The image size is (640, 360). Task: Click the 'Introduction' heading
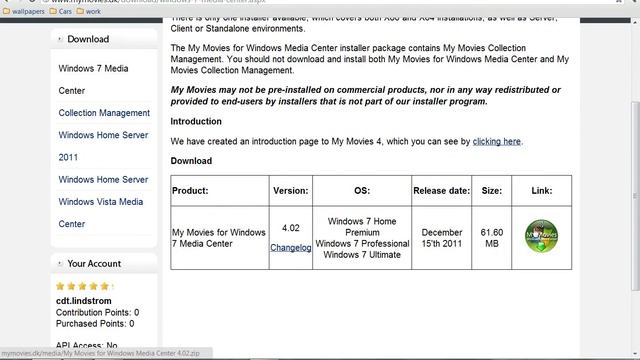click(196, 122)
